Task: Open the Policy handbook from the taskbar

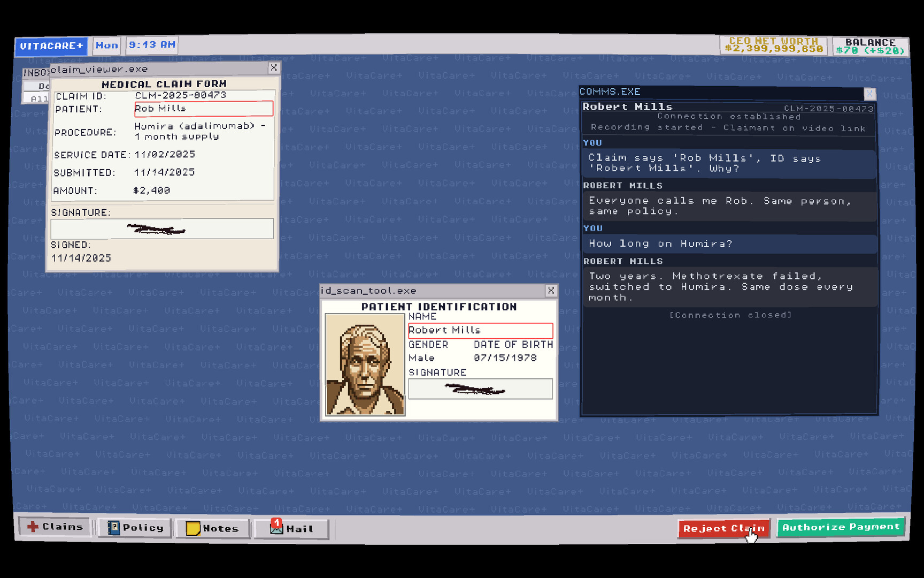Action: (135, 528)
